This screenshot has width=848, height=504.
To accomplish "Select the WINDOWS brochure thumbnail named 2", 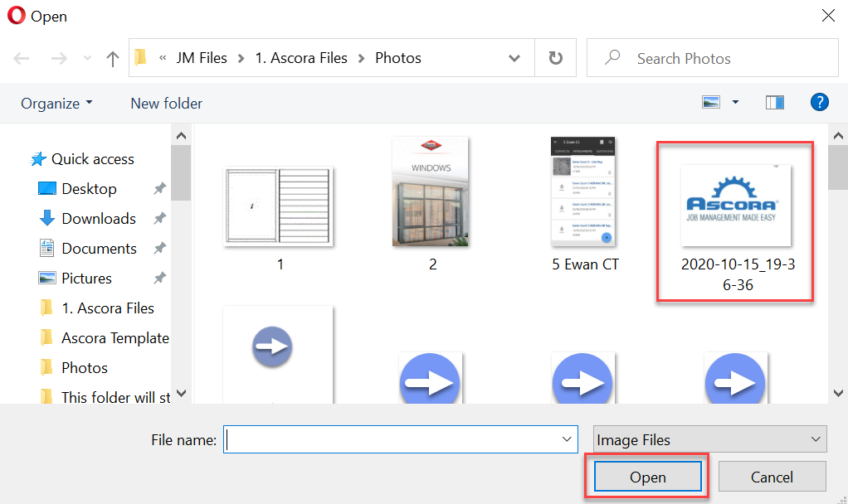I will (x=431, y=192).
